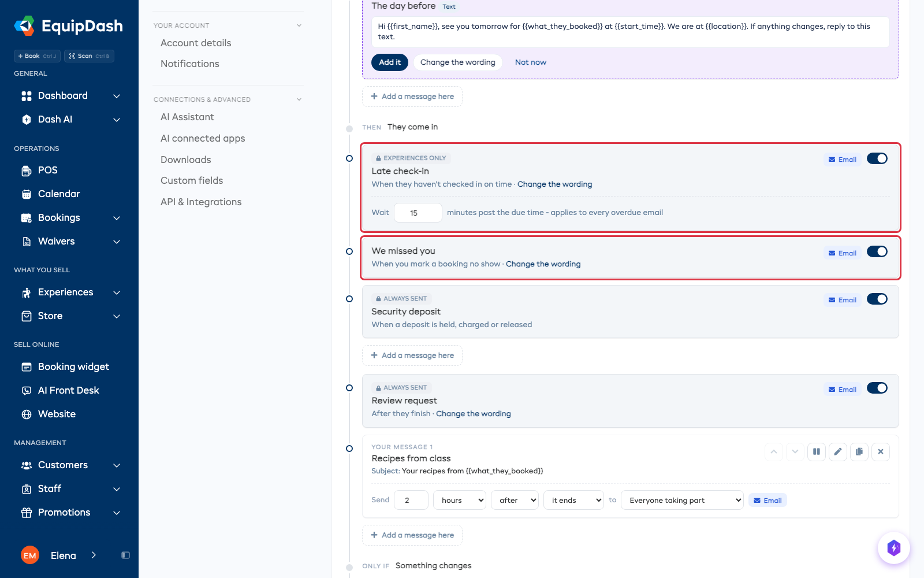Screen dimensions: 924x578
Task: Click the Add it button
Action: (x=390, y=62)
